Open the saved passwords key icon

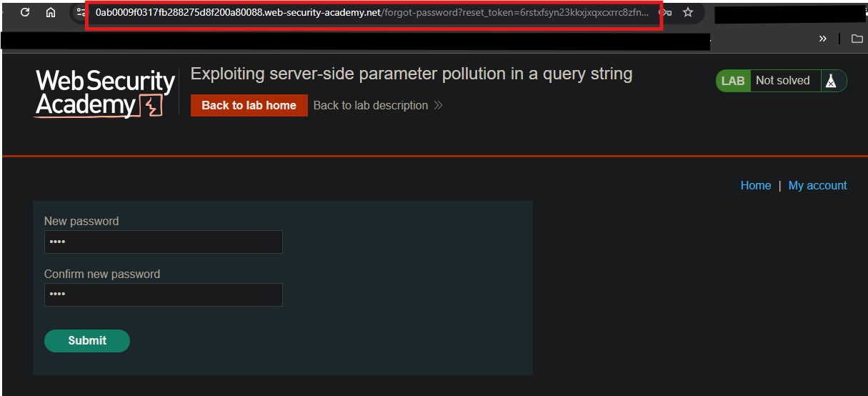coord(667,13)
